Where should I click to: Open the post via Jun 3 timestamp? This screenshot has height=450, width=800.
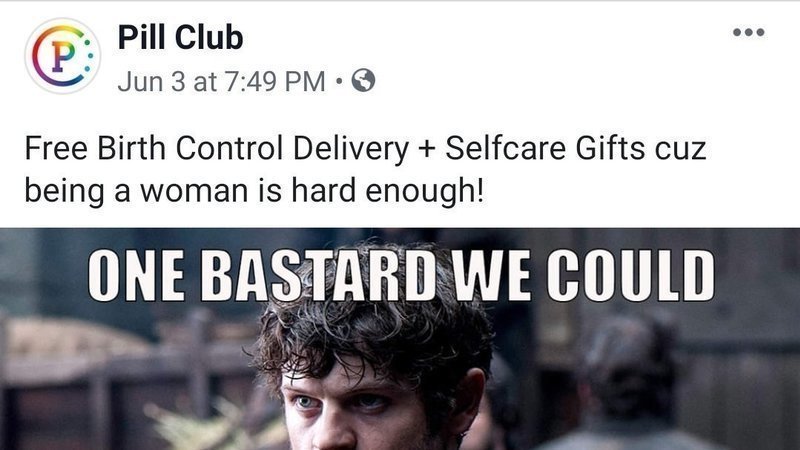point(221,81)
